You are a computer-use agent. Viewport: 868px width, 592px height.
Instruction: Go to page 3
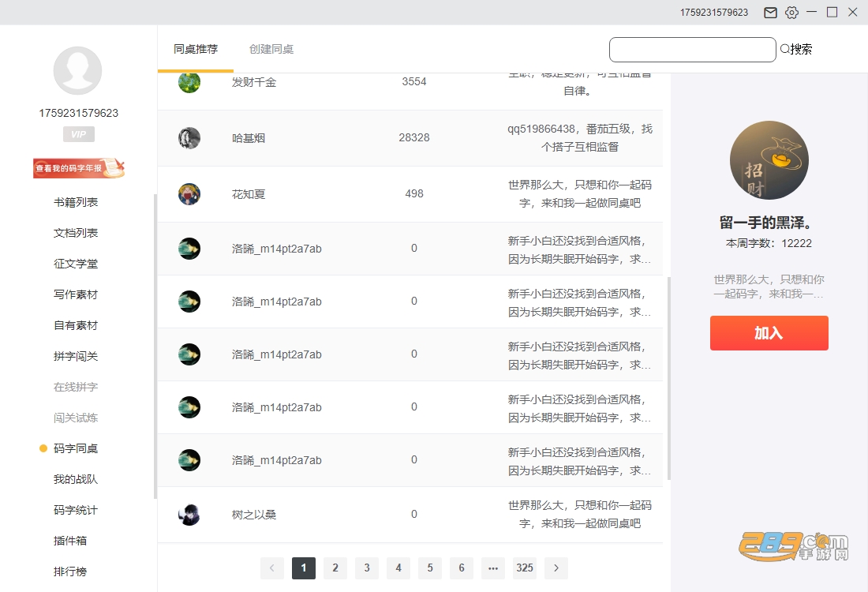(366, 568)
